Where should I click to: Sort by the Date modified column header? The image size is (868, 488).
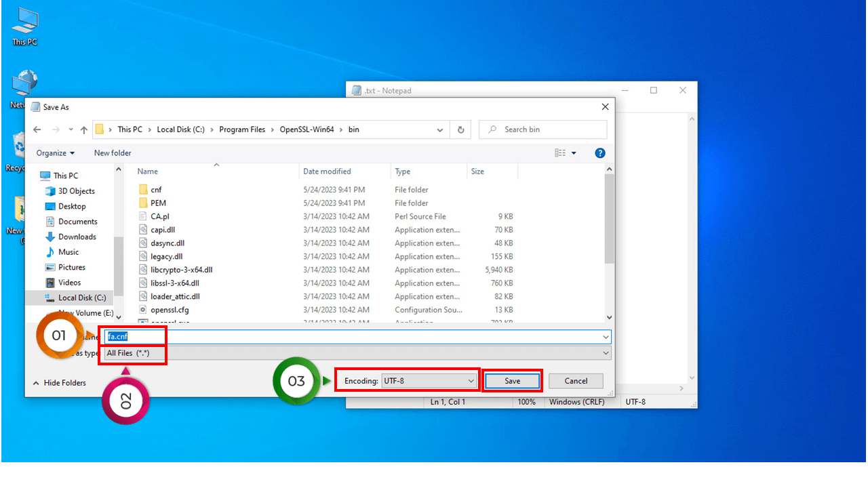327,171
